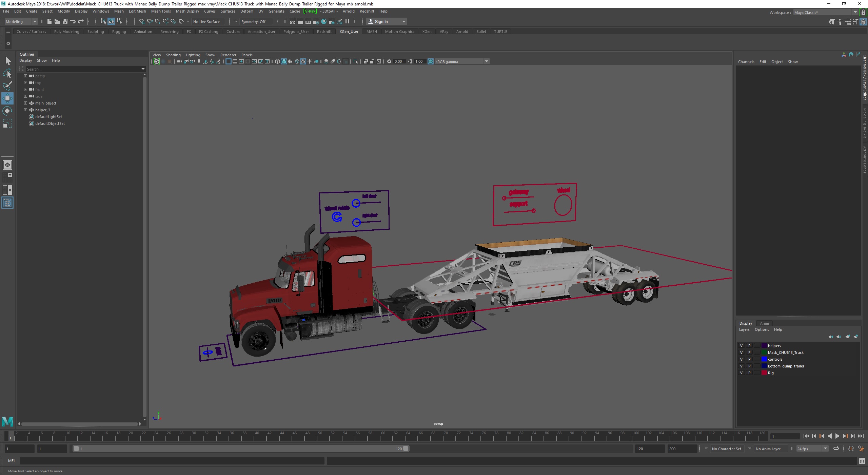This screenshot has width=868, height=475.
Task: Undo the last action
Action: [73, 21]
